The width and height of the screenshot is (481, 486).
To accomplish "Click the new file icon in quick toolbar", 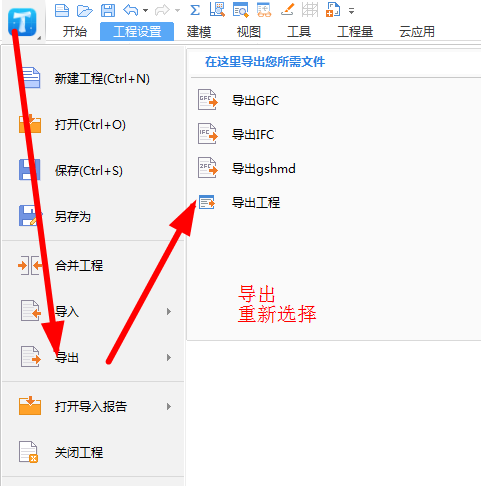I will [x=62, y=10].
